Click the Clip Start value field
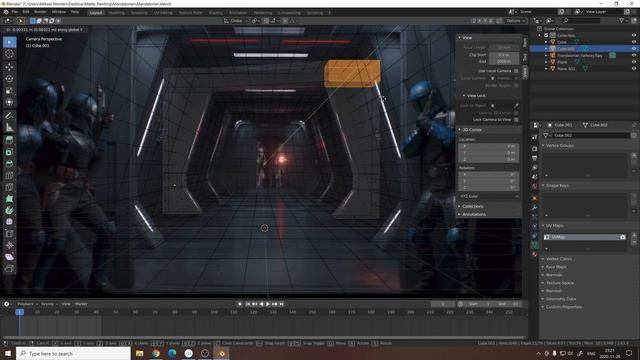The image size is (640, 360). [x=504, y=54]
